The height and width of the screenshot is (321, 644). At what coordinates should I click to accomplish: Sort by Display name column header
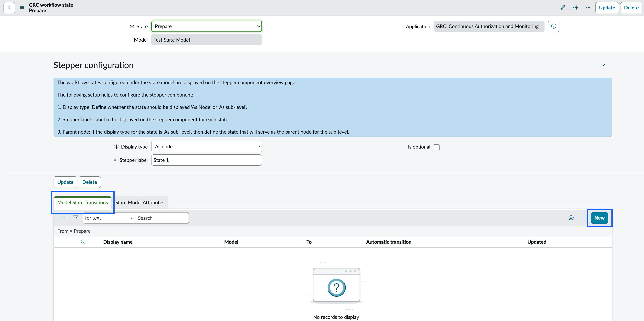point(118,242)
